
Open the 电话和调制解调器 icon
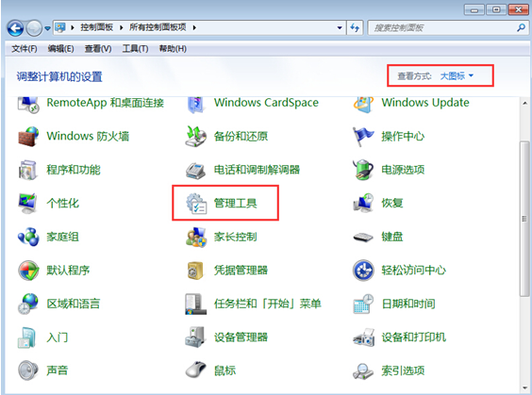(x=195, y=170)
